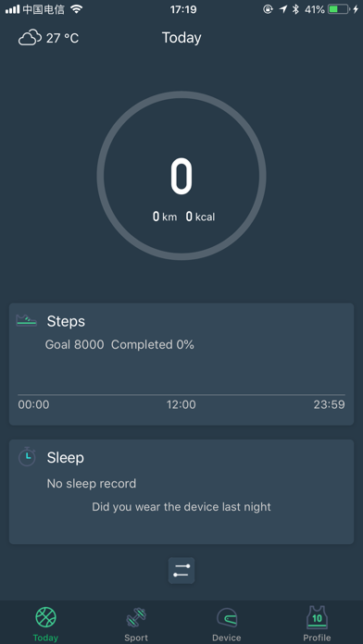363x644 pixels.
Task: Open the card arrangement sliders button
Action: [181, 571]
